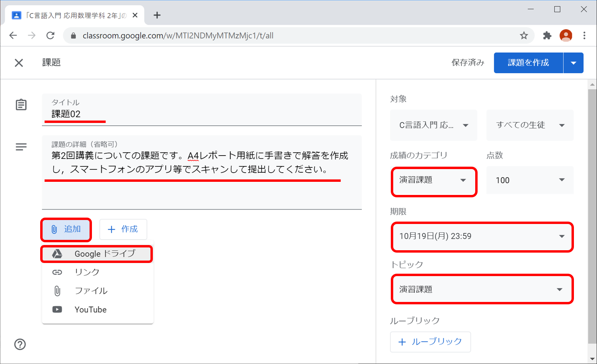This screenshot has height=364, width=597.
Task: Click the assignment clipboard icon
Action: pos(21,105)
